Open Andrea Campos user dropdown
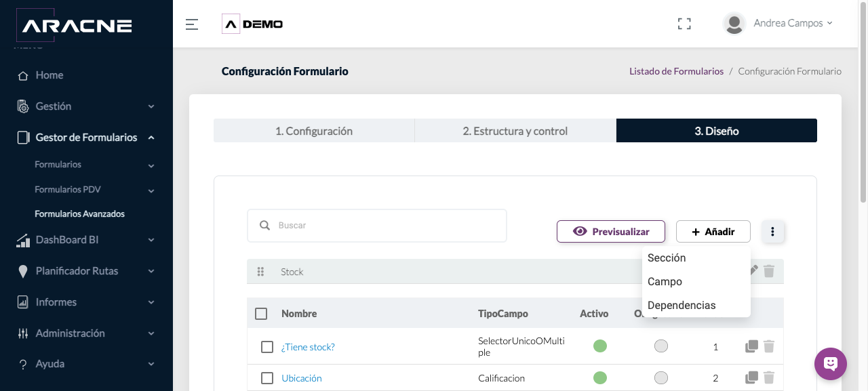This screenshot has width=868, height=391. (x=793, y=23)
